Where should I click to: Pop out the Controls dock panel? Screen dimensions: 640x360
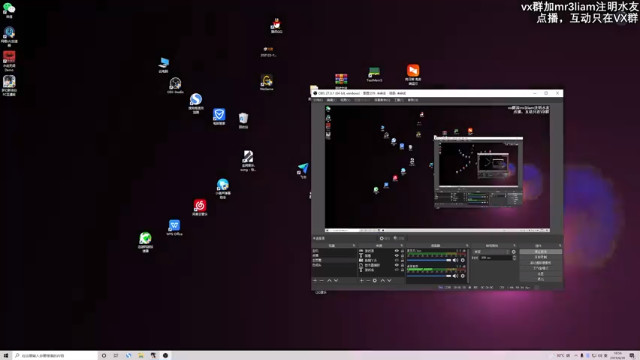point(560,245)
